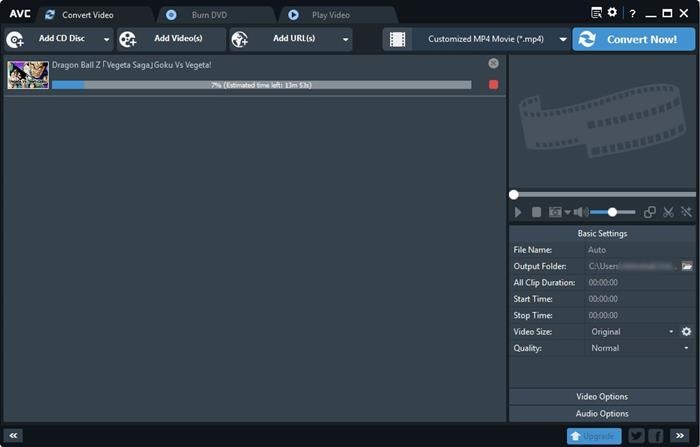Click the File Name Auto field
700x447 pixels.
(x=640, y=250)
